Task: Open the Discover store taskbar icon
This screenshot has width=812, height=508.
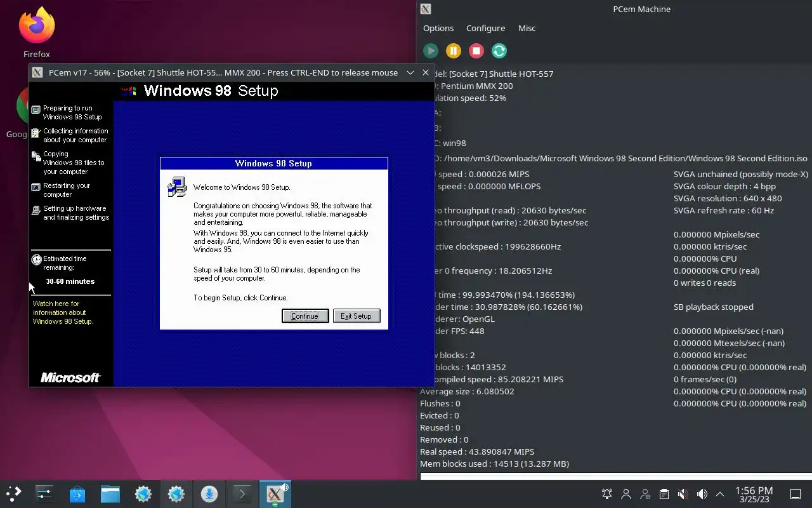Action: (77, 494)
